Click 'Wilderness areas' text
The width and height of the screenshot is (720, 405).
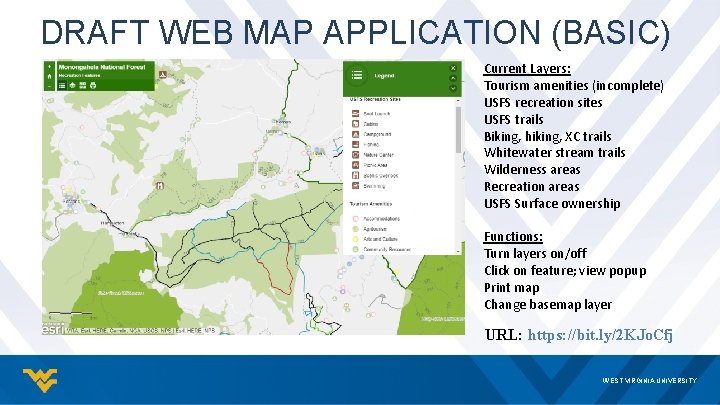pos(532,170)
